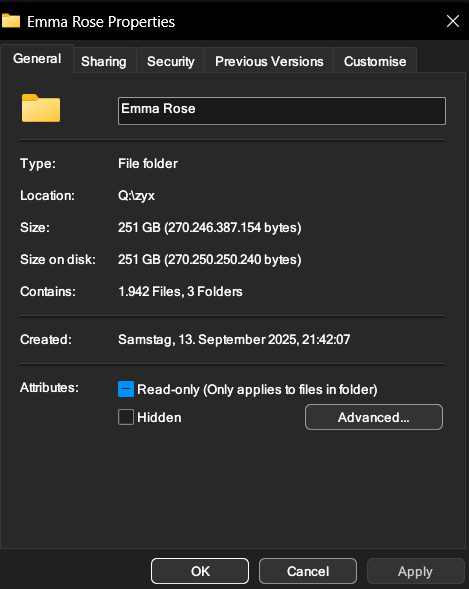
Task: Open the Customise tab
Action: coord(375,61)
